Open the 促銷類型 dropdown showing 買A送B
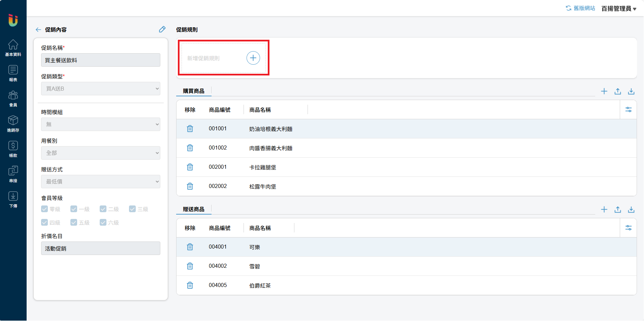644x322 pixels. coord(100,89)
